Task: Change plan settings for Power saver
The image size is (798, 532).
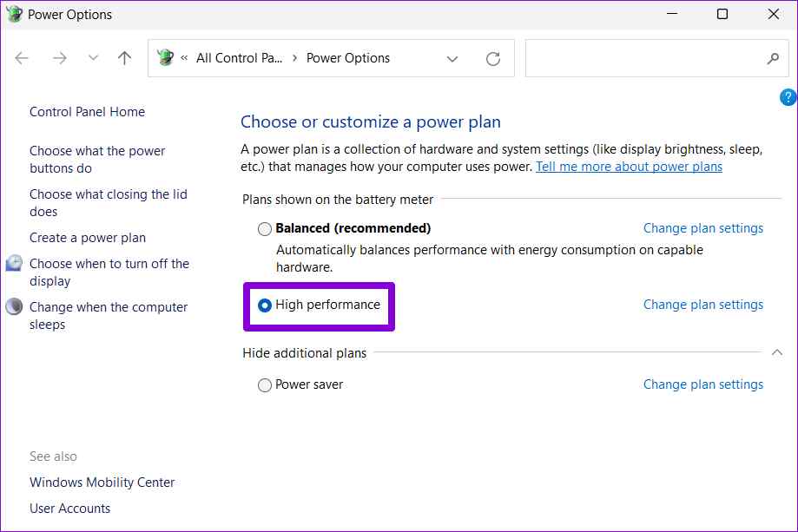Action: (x=703, y=384)
